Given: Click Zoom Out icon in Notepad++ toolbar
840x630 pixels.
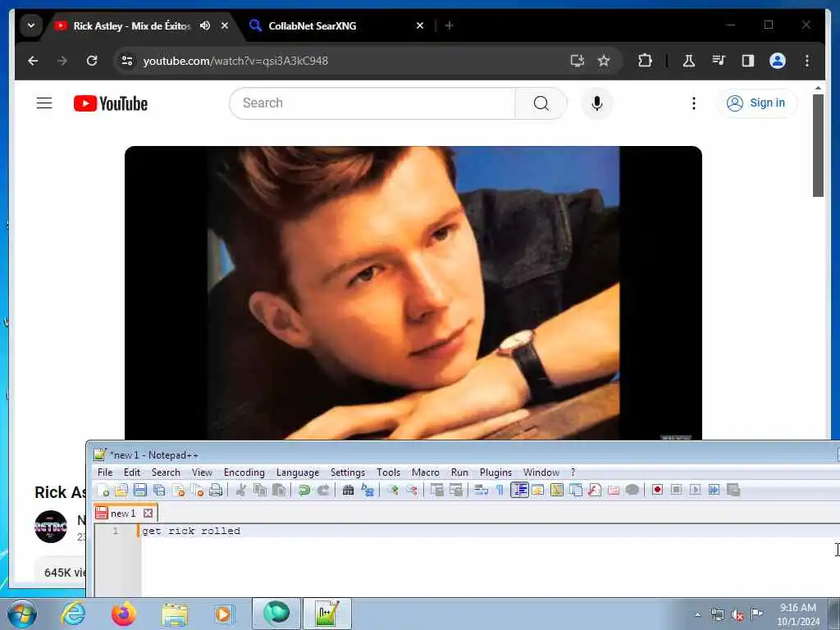Looking at the screenshot, I should tap(412, 490).
